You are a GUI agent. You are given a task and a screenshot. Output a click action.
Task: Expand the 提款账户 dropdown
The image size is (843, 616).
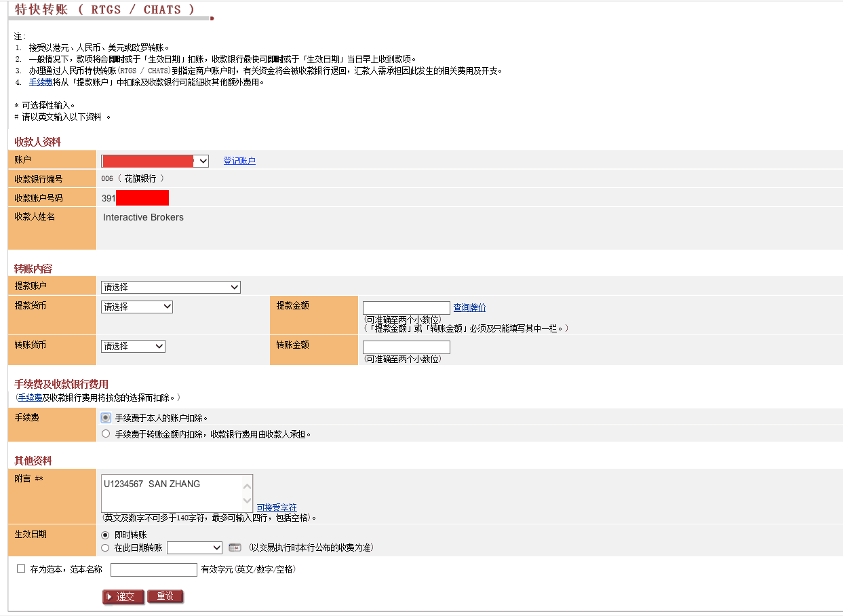[171, 287]
